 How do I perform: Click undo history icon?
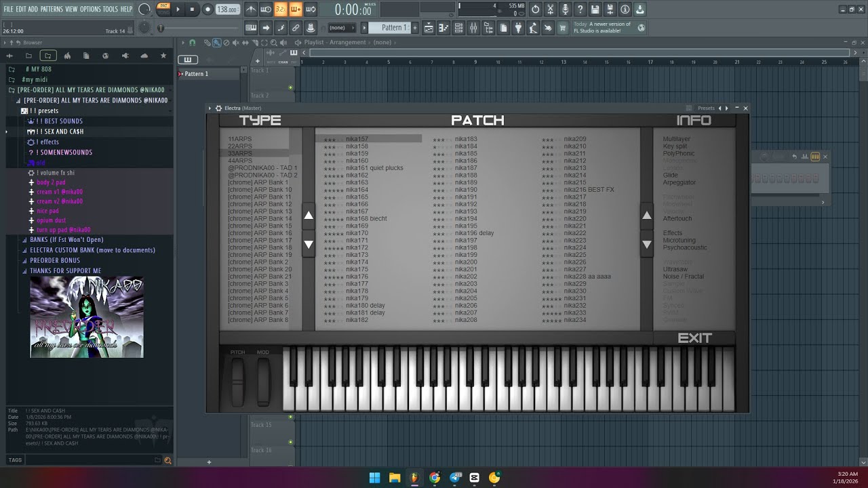[536, 9]
